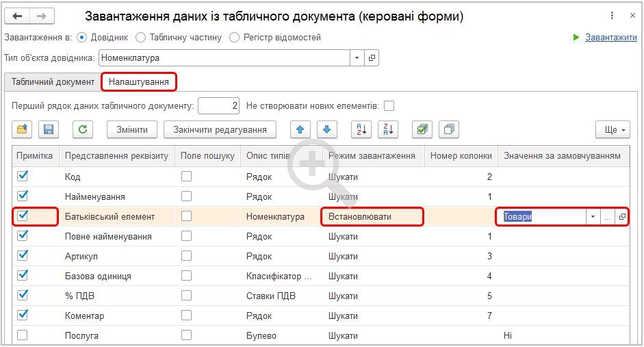Click the green refresh icon

click(x=83, y=130)
